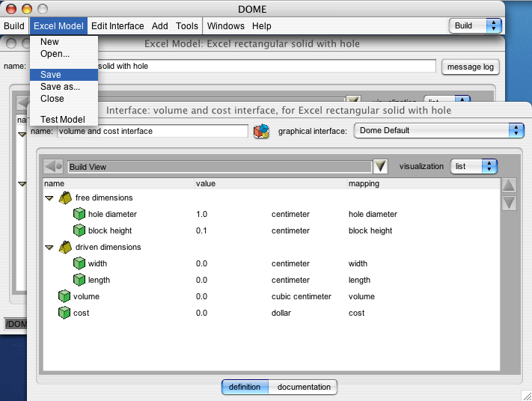The height and width of the screenshot is (401, 532).
Task: Choose Save from Excel Model menu
Action: [64, 75]
